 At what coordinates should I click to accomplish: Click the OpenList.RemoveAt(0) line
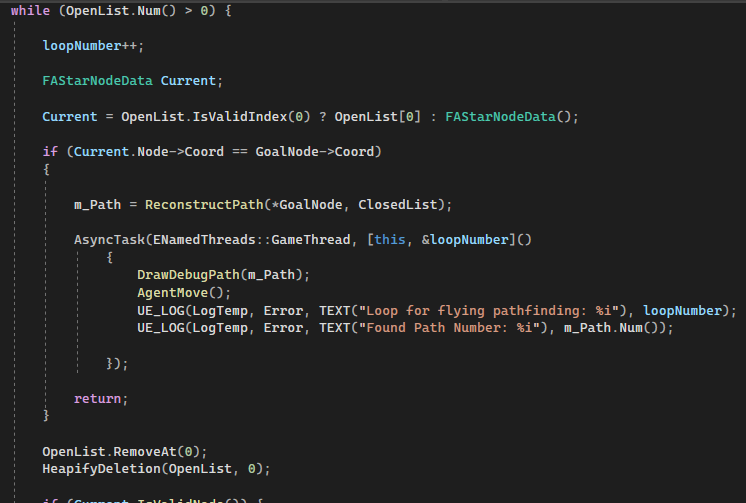click(124, 451)
